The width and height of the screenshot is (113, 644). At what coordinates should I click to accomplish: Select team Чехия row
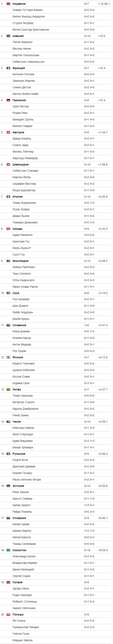tap(55, 422)
